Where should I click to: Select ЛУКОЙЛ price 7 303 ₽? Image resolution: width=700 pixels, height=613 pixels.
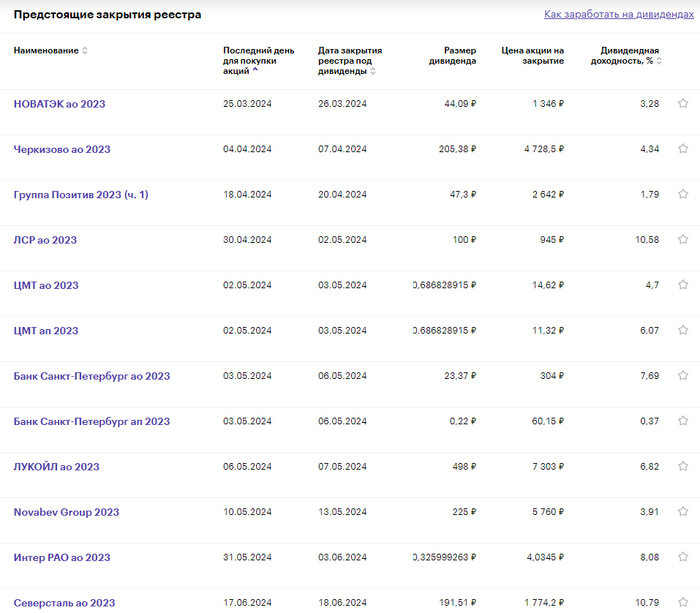[548, 467]
